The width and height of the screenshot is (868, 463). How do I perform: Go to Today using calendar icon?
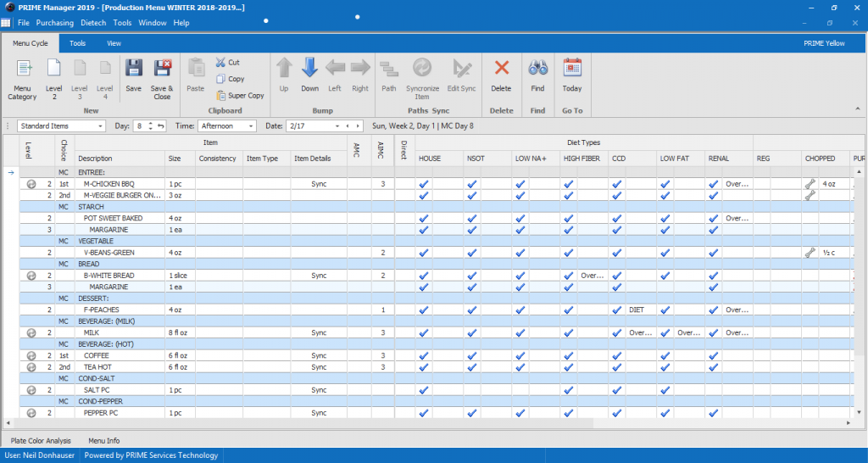572,70
